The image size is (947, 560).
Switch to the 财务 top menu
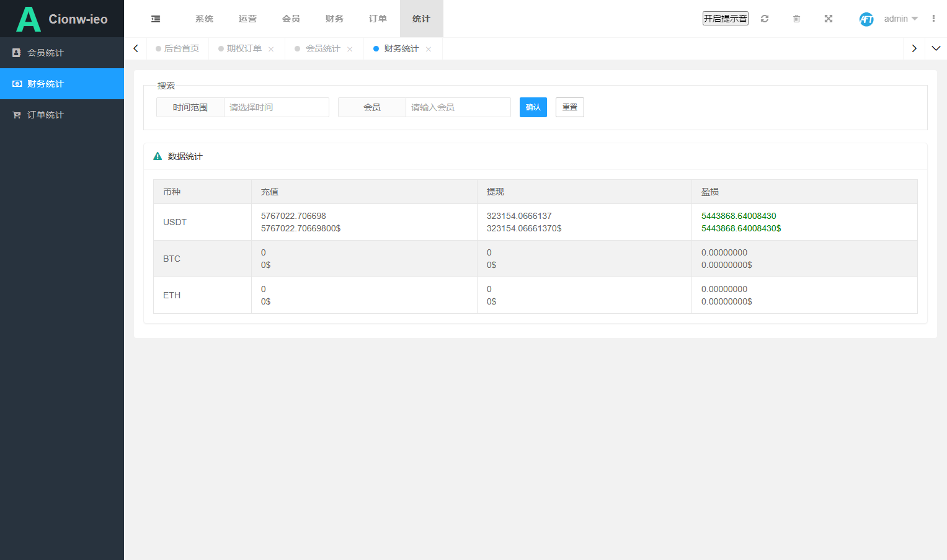click(334, 19)
